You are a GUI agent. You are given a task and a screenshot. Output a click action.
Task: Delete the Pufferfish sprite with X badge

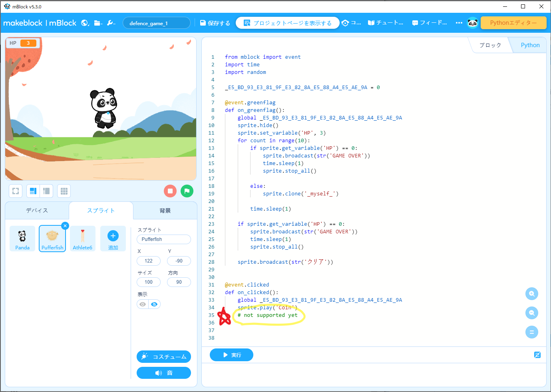pyautogui.click(x=65, y=226)
